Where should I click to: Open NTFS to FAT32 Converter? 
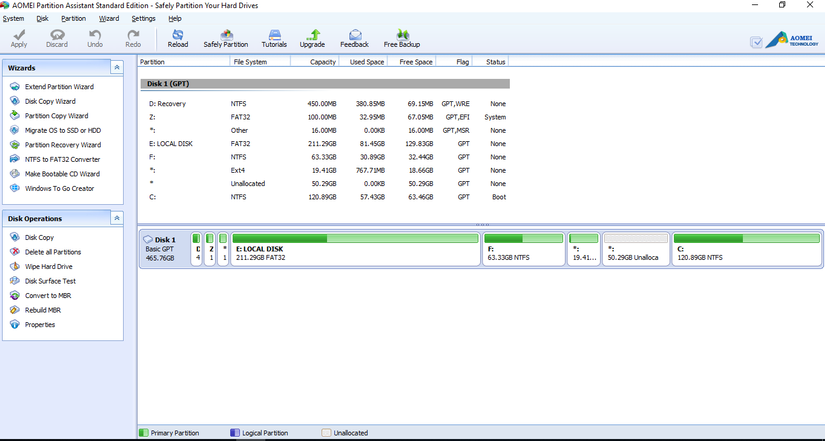point(62,159)
